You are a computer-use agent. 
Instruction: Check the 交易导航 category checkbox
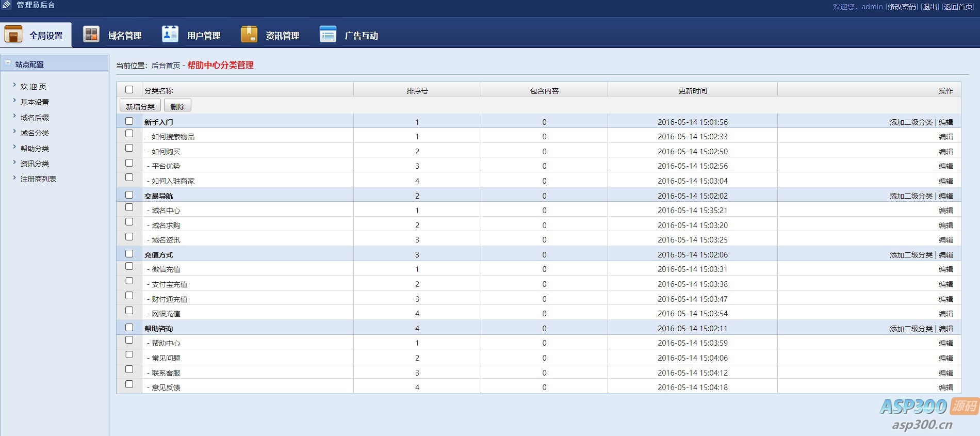(x=129, y=195)
